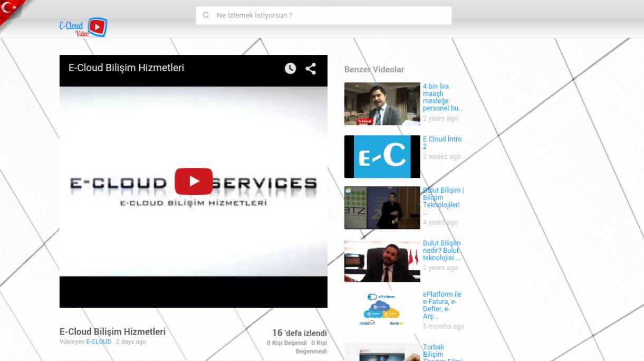
Task: Click '4 years ago' under Bulut Bilişim Teknolojileri
Action: [440, 223]
